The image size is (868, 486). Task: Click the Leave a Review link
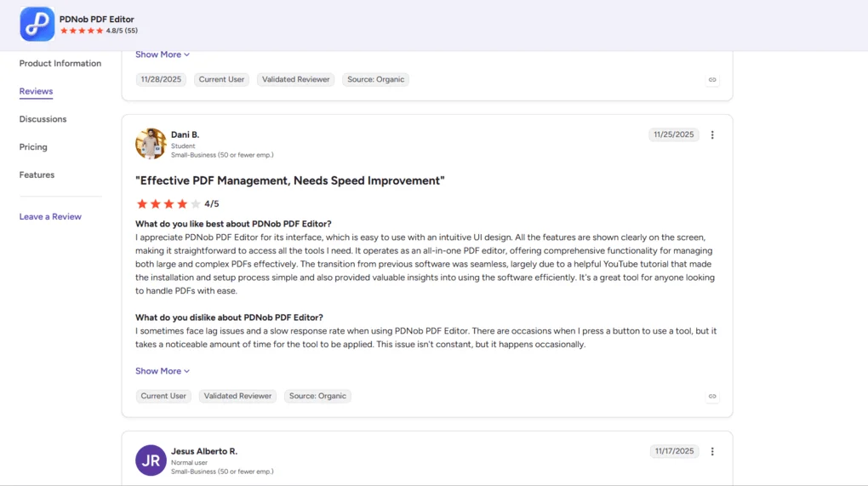coord(50,216)
